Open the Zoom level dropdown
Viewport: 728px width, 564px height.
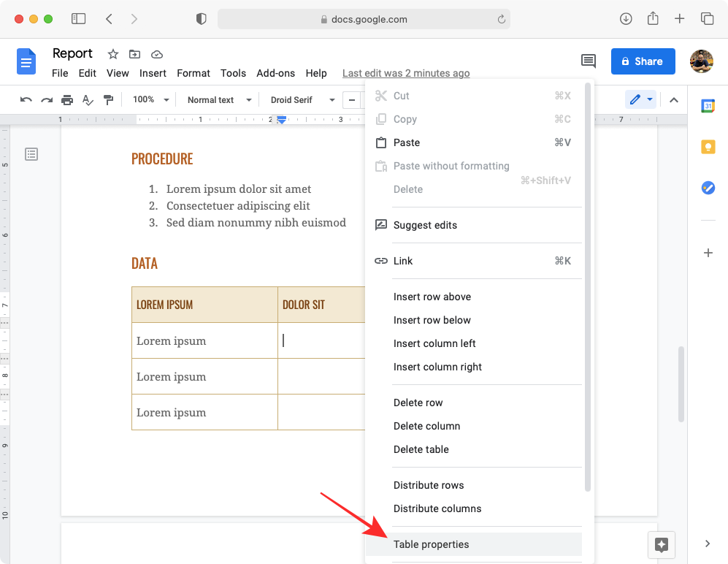point(150,99)
